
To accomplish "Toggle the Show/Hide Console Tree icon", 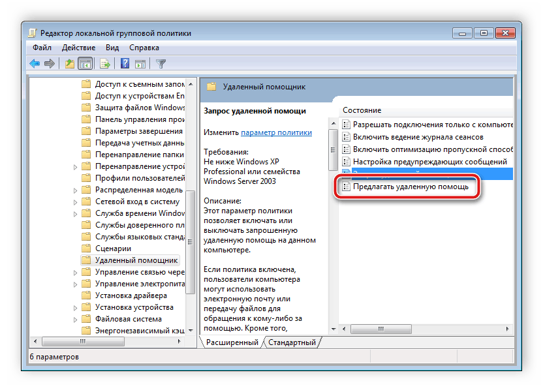I will (85, 63).
